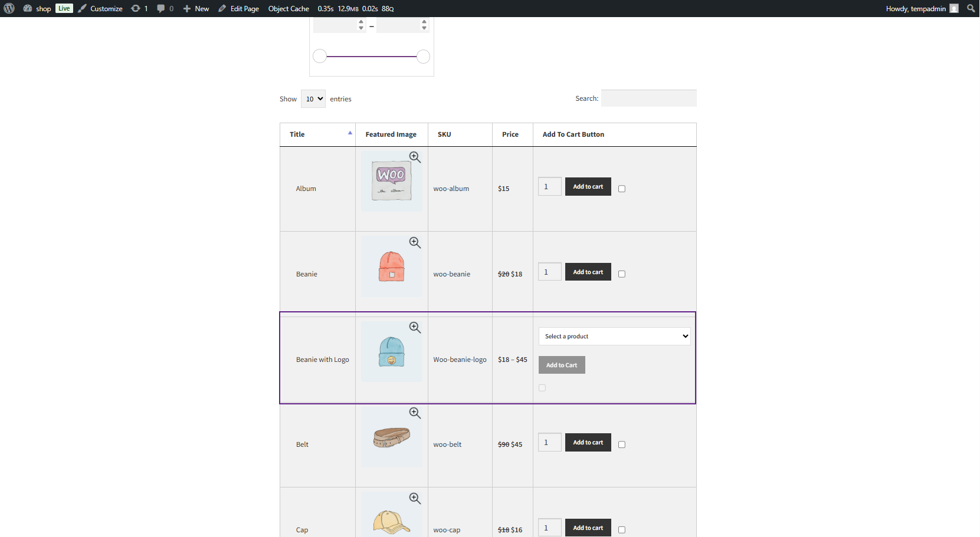Add Beanie to cart
Image resolution: width=980 pixels, height=537 pixels.
tap(588, 272)
